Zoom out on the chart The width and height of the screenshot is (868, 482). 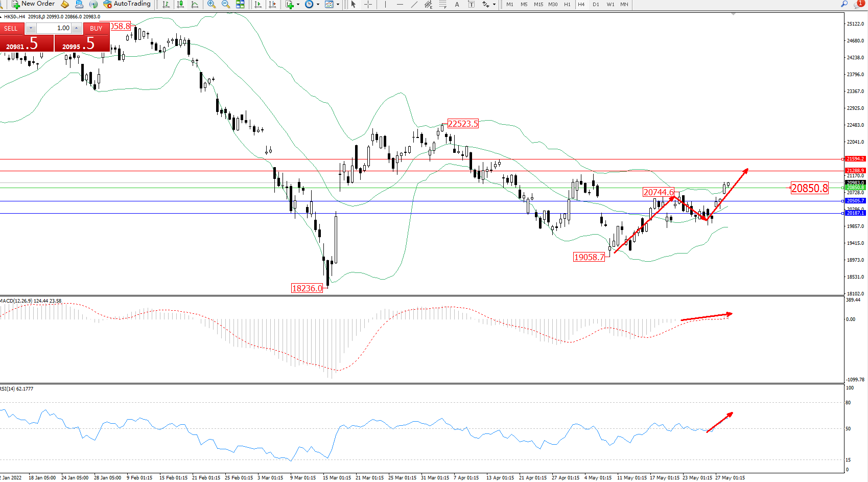(x=225, y=4)
